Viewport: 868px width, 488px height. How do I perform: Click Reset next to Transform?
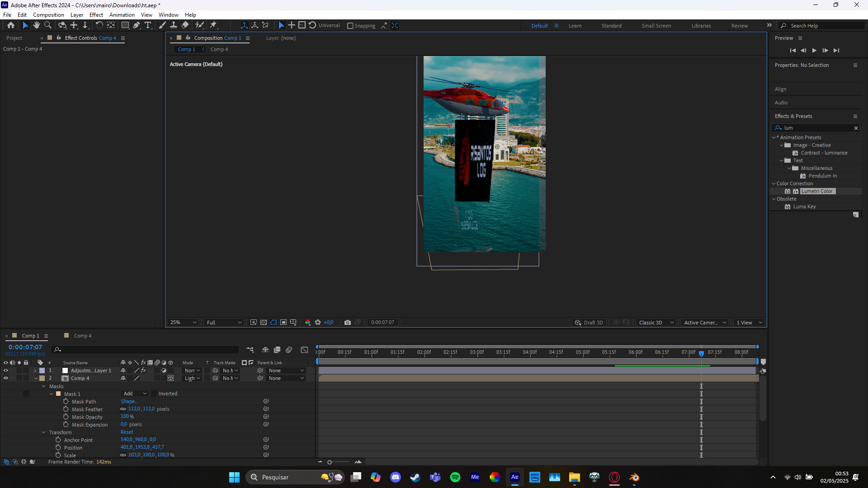pos(127,432)
